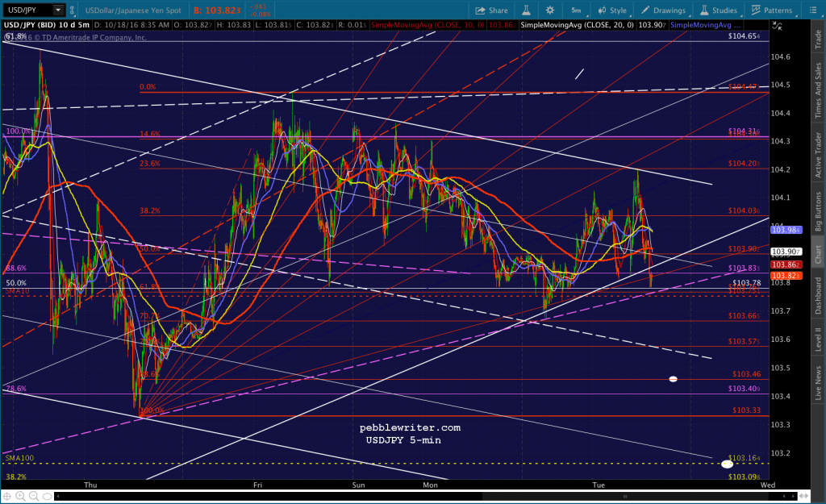The height and width of the screenshot is (504, 826).
Task: Open chart settings gear icon
Action: coord(550,10)
